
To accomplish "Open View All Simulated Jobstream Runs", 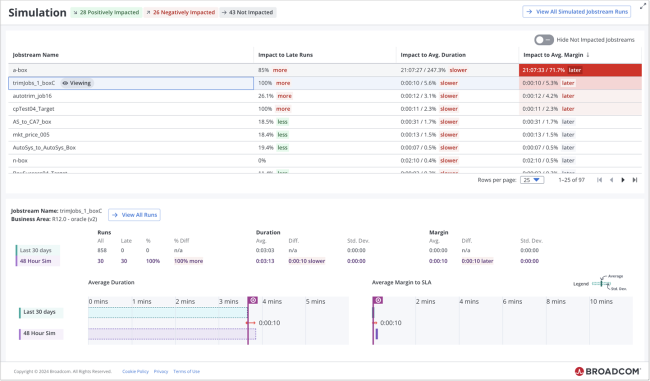I will point(577,12).
